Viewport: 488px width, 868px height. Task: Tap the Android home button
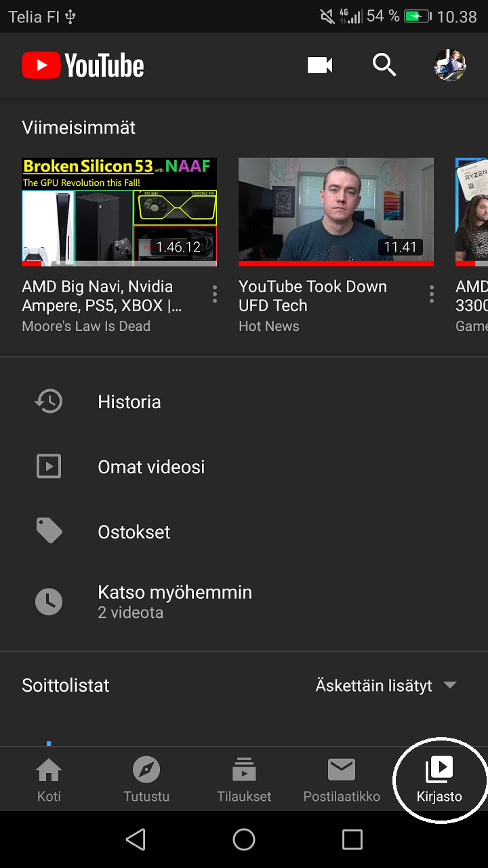[x=244, y=840]
